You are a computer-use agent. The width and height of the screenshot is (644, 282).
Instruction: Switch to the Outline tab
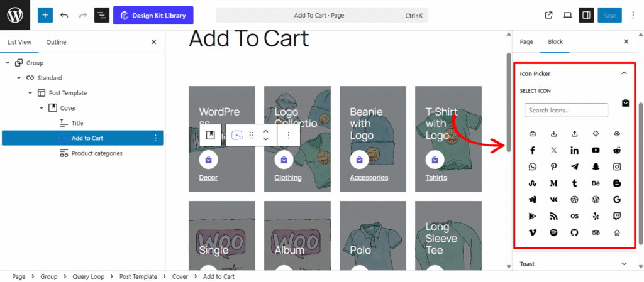click(56, 42)
